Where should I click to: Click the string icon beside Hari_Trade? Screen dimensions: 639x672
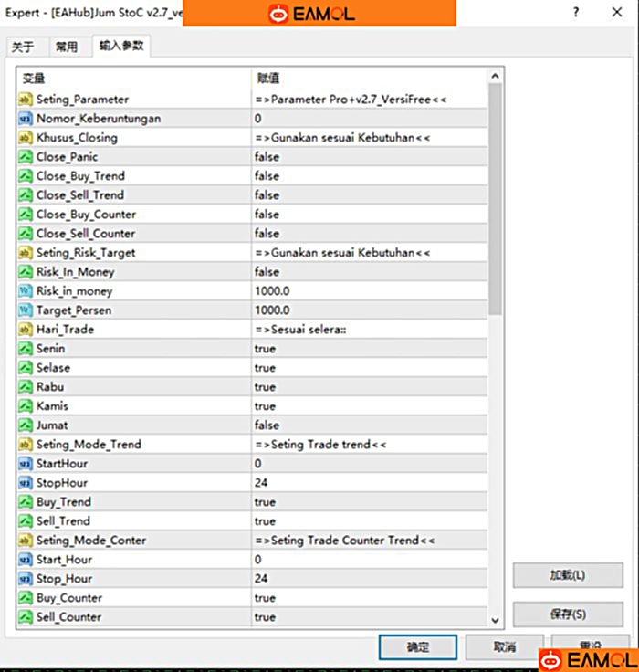coord(26,330)
